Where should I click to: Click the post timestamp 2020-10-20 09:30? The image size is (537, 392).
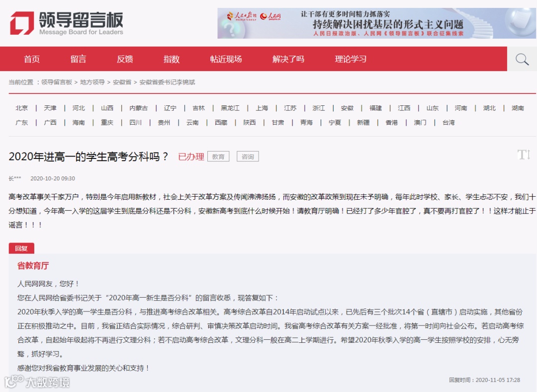pos(53,178)
